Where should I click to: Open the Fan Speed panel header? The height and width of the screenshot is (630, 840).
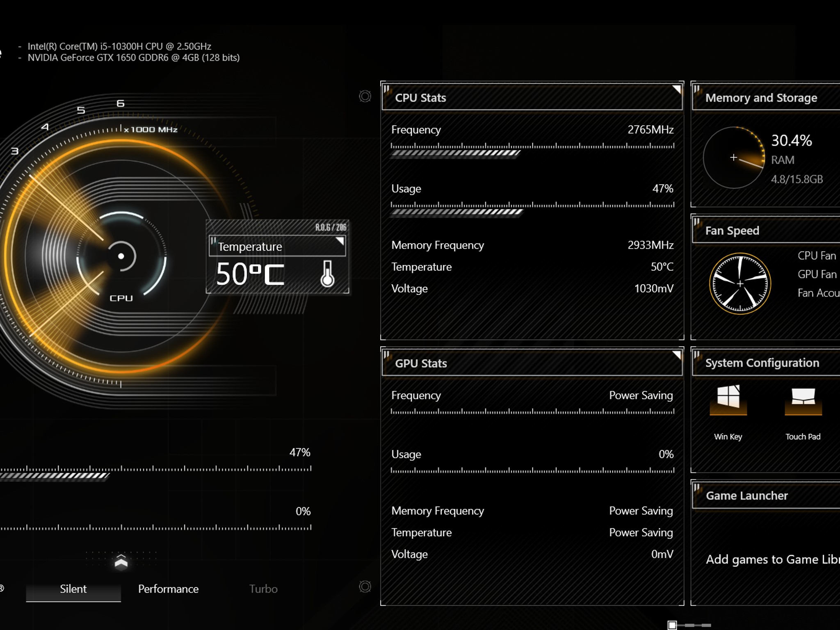click(x=766, y=231)
